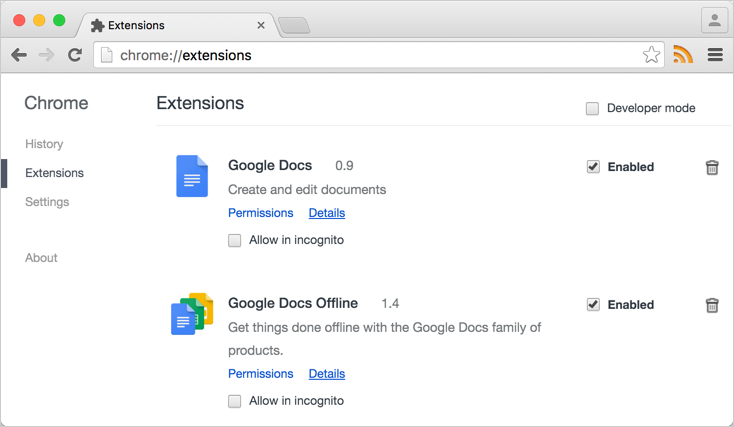Enable Developer mode checkbox
The image size is (734, 427).
pyautogui.click(x=593, y=108)
